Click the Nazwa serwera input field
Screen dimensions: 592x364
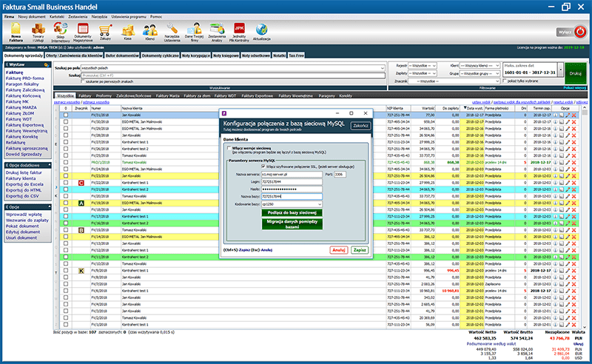coord(292,175)
